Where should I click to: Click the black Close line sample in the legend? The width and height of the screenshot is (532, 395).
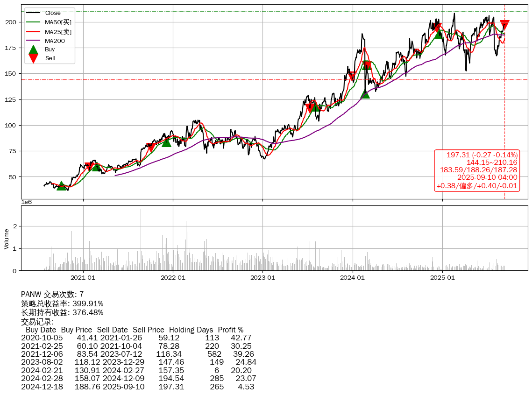point(33,13)
